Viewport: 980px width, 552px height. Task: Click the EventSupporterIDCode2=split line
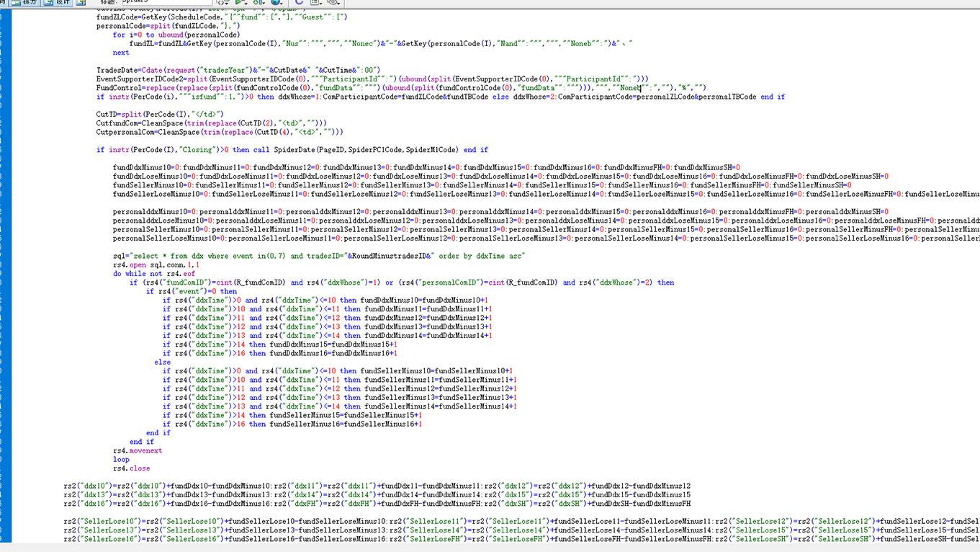click(373, 79)
